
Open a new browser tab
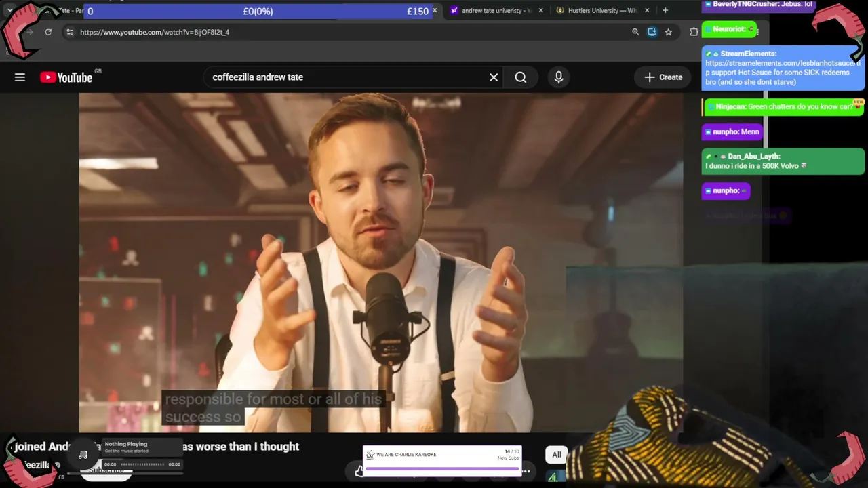pos(665,10)
